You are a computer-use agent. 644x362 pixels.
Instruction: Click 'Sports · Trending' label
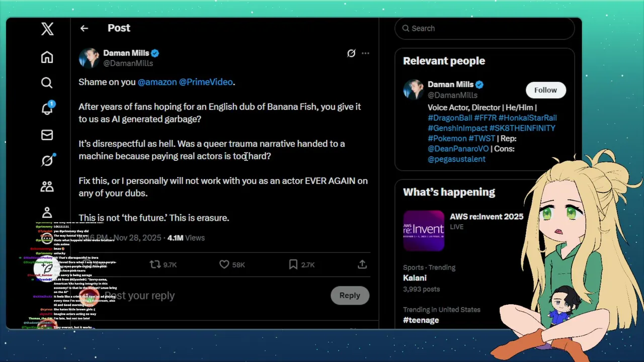coord(429,267)
